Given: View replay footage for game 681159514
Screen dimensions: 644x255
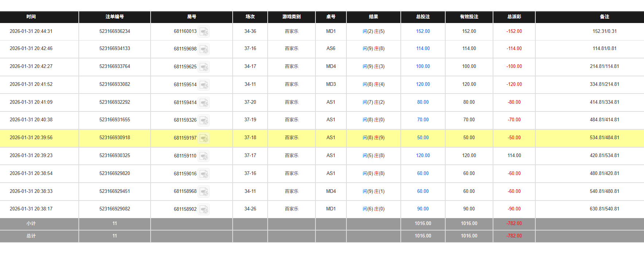Looking at the screenshot, I should click(204, 85).
